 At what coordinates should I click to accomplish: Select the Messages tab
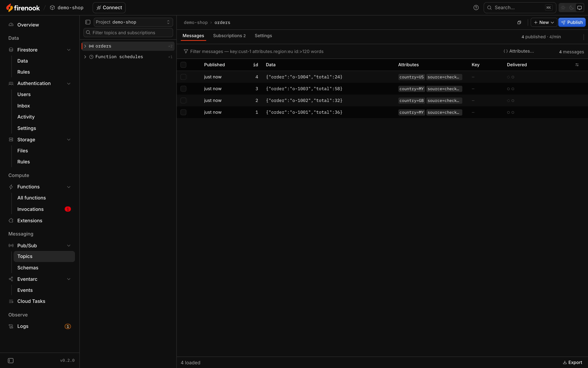pyautogui.click(x=193, y=36)
